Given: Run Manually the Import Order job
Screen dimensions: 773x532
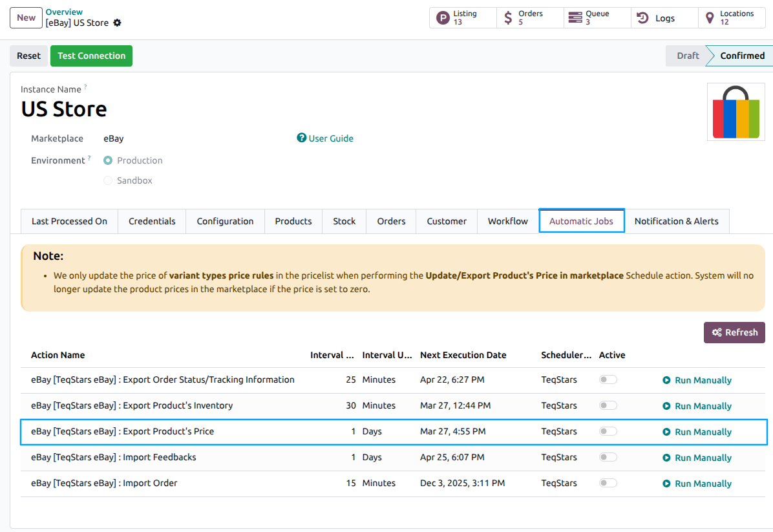Looking at the screenshot, I should (703, 484).
